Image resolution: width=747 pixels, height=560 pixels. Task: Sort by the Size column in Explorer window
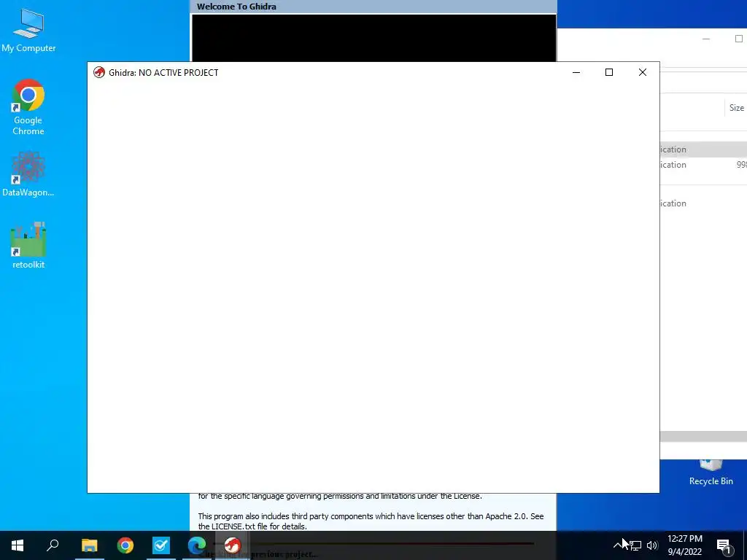(736, 108)
